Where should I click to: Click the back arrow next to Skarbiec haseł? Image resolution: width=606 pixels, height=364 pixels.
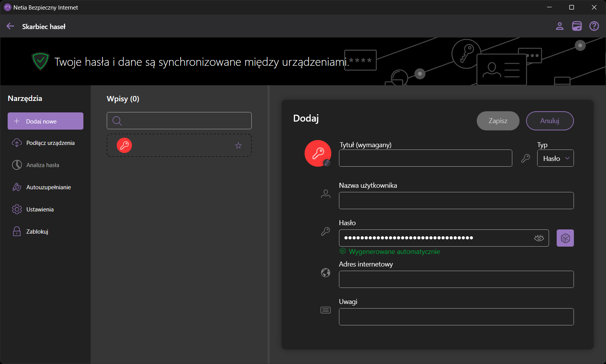[10, 26]
